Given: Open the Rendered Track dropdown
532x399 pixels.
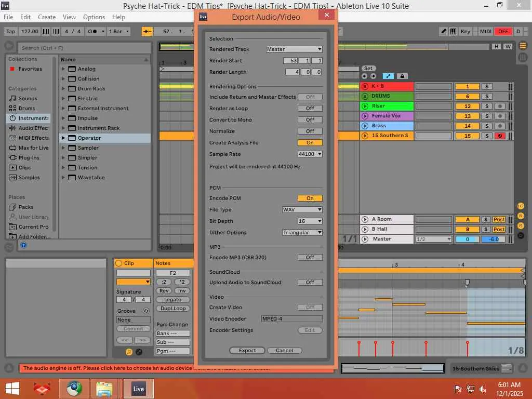Looking at the screenshot, I should [294, 49].
